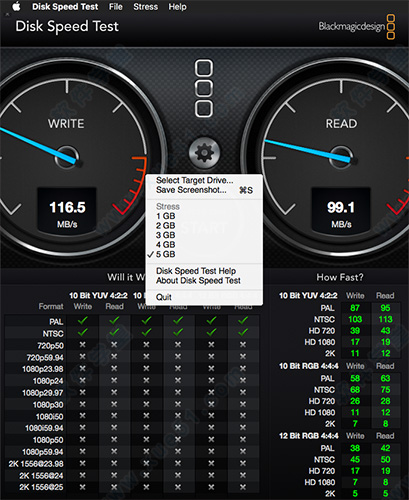Click the 1080i50 format row label

pos(49,417)
